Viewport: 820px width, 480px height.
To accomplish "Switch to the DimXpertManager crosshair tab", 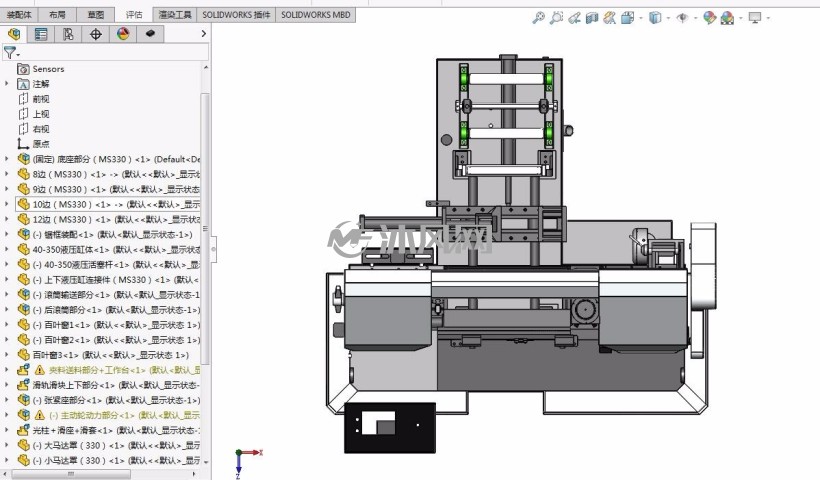I will pos(96,34).
